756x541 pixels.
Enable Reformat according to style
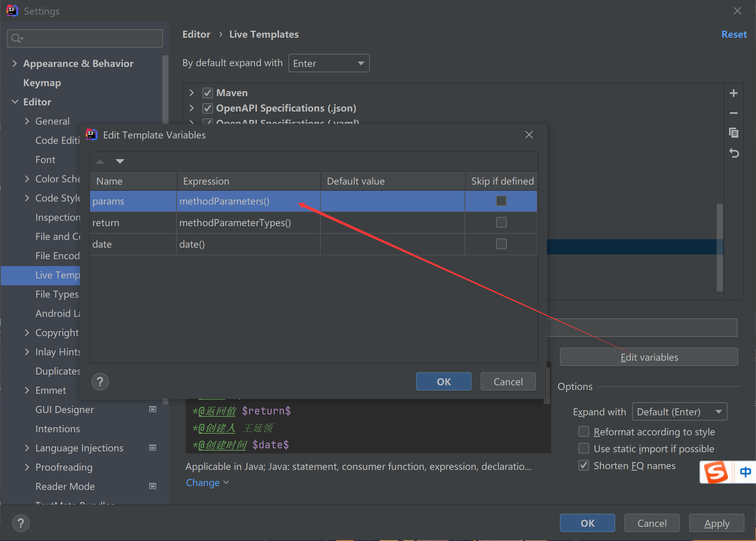coord(584,431)
